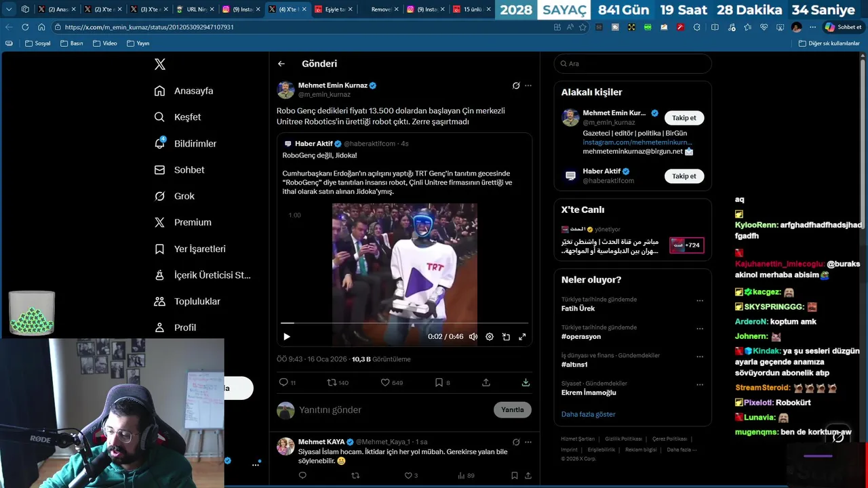868x488 pixels.
Task: Expand the video to fullscreen
Action: pyautogui.click(x=522, y=336)
